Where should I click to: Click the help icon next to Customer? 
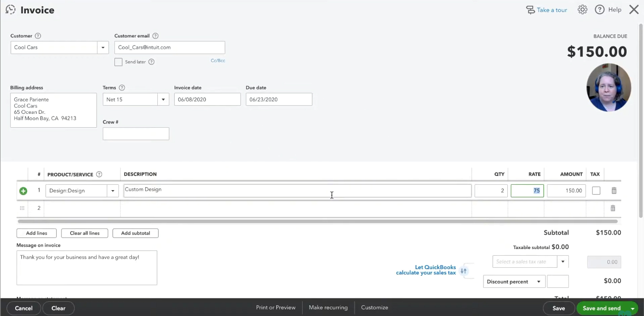[x=38, y=36]
